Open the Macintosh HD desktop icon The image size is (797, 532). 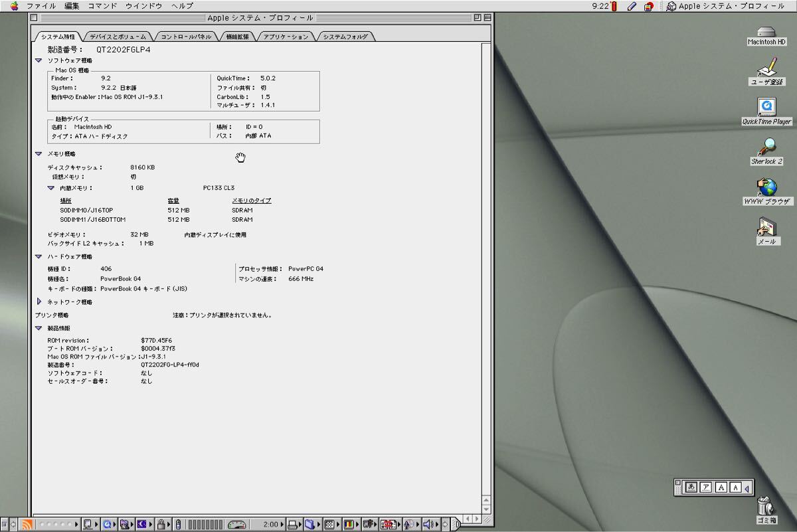coord(766,35)
